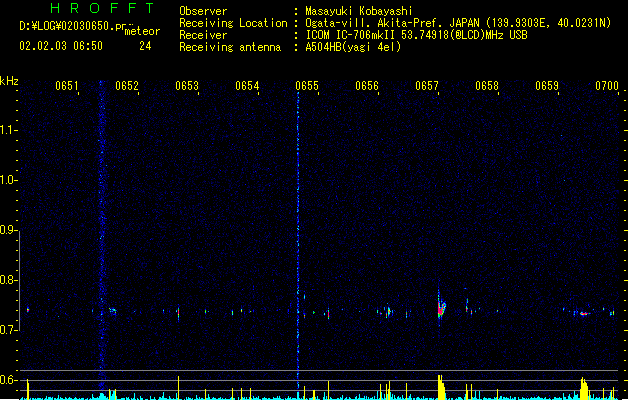Click the 0656 time marker
Image resolution: width=629 pixels, height=400 pixels.
(x=367, y=86)
